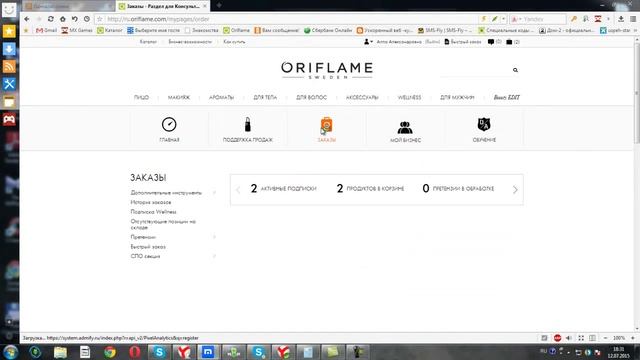Open Мой бизнес people icon

[x=405, y=127]
